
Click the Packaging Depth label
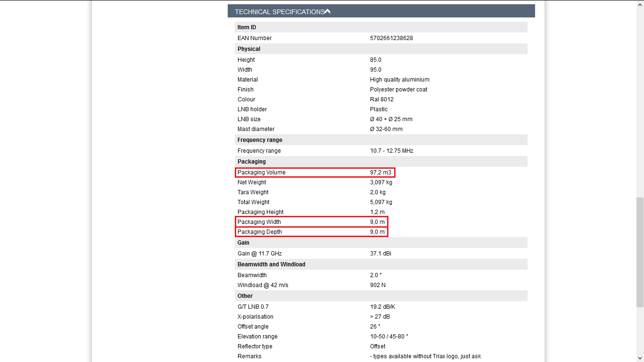(x=260, y=232)
